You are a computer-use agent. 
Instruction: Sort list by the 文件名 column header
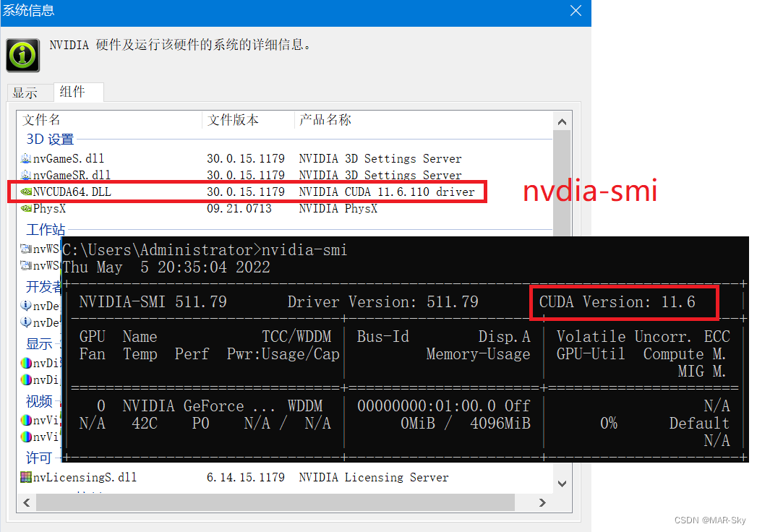(41, 119)
